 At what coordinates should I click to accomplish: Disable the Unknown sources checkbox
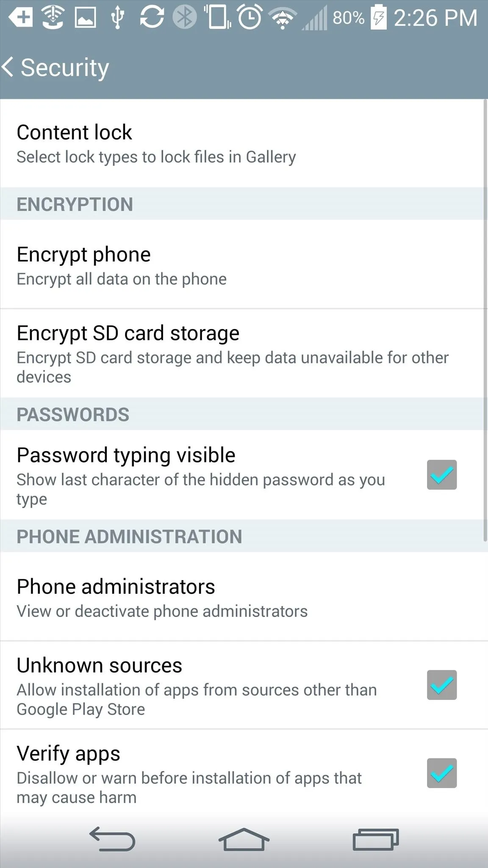pyautogui.click(x=442, y=685)
